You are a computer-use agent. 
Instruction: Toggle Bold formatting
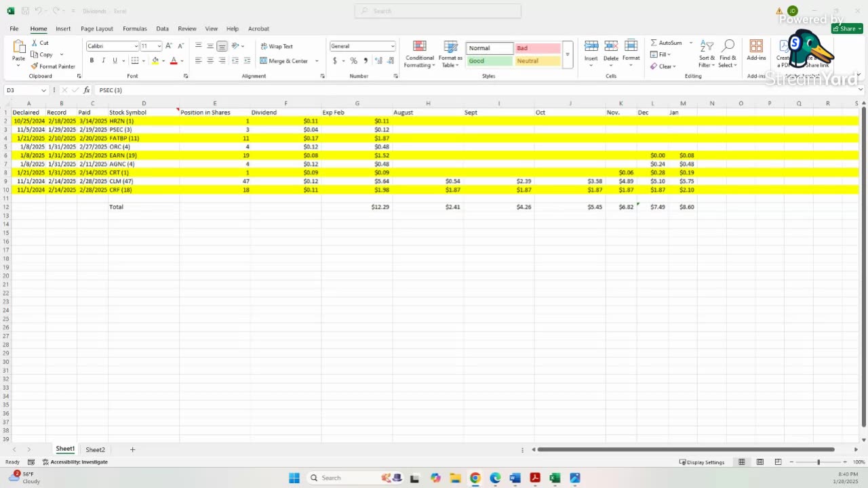pos(92,60)
